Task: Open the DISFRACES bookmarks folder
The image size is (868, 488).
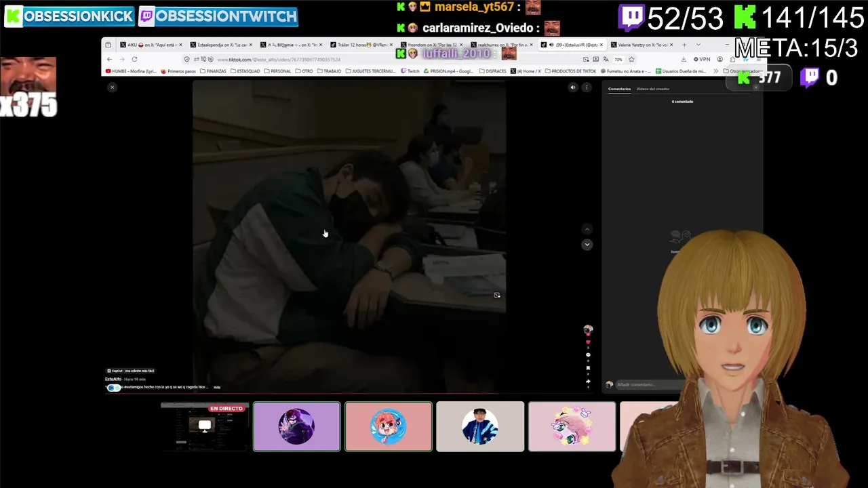Action: 492,71
